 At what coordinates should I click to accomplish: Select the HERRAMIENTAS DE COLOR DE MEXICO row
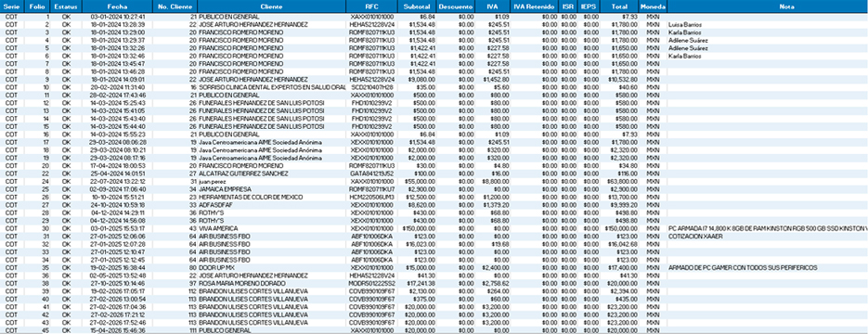click(434, 197)
